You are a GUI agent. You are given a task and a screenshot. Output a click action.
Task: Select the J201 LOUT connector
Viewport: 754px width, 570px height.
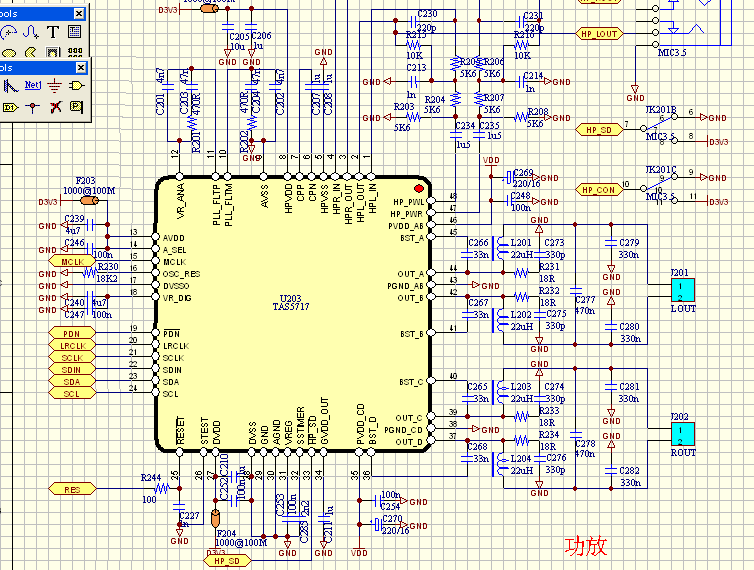point(683,291)
